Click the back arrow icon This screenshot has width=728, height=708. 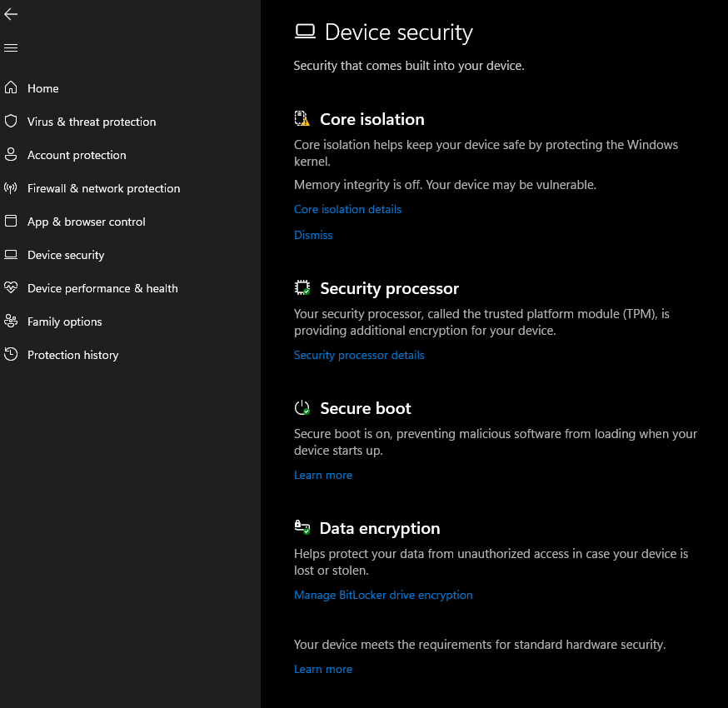pos(11,14)
